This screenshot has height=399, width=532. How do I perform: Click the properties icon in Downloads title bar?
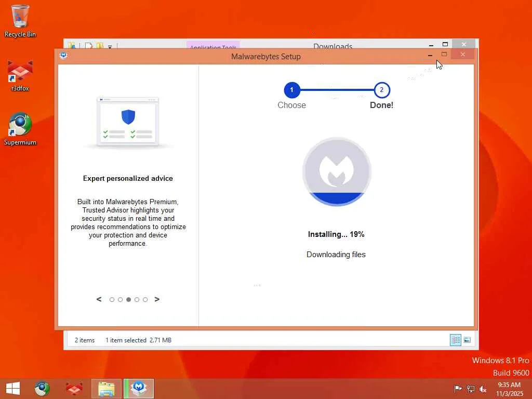coord(88,46)
